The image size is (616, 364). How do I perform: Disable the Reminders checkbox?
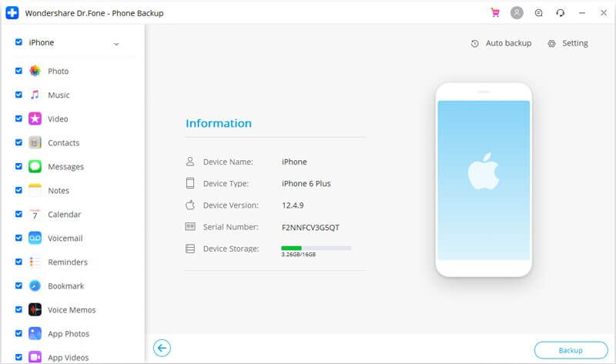pyautogui.click(x=18, y=262)
